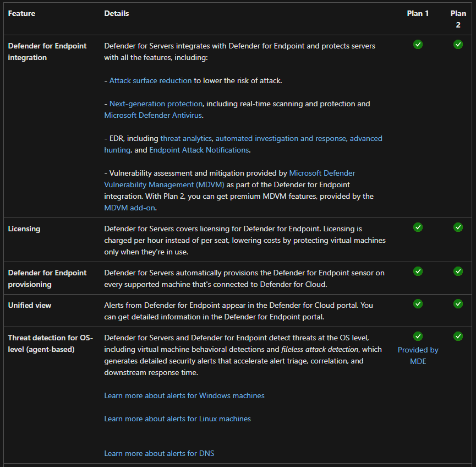The image size is (476, 467).
Task: Click Plan 2 checkmark in Licensing row
Action: click(x=458, y=227)
